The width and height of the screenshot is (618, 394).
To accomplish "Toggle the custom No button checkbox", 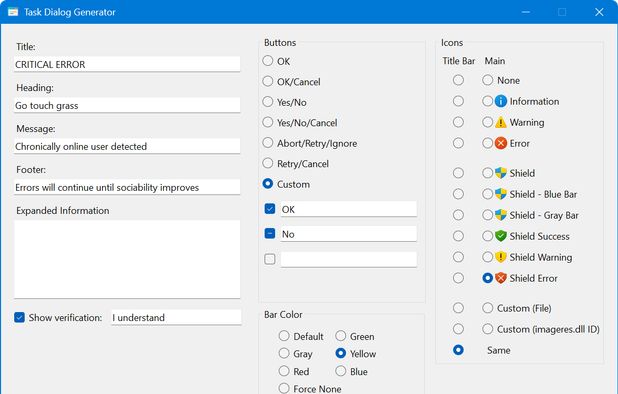I will [270, 234].
